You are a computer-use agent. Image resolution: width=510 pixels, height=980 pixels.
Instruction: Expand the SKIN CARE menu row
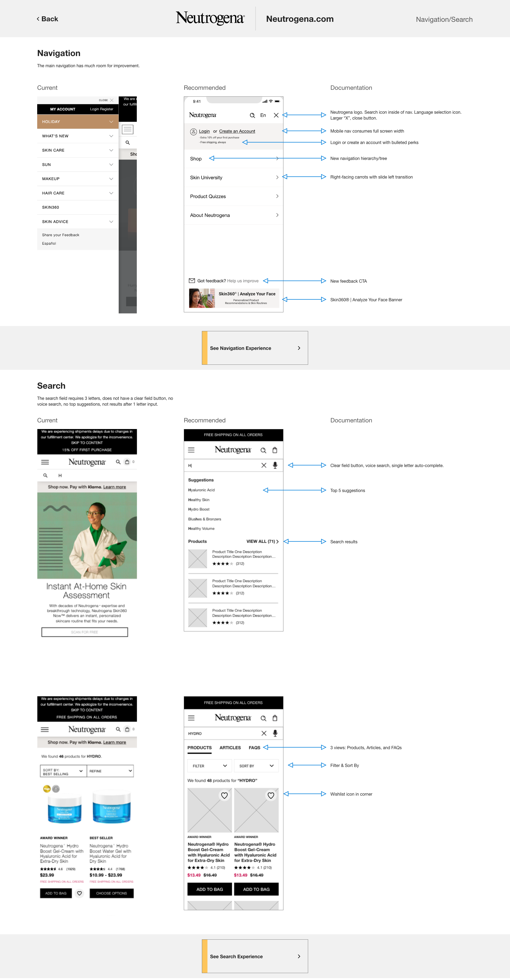78,150
